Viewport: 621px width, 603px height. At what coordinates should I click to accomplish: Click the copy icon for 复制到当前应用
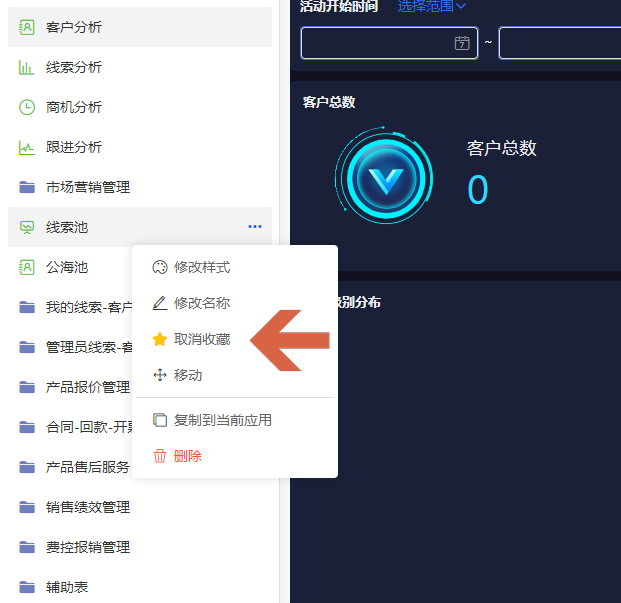[x=160, y=420]
